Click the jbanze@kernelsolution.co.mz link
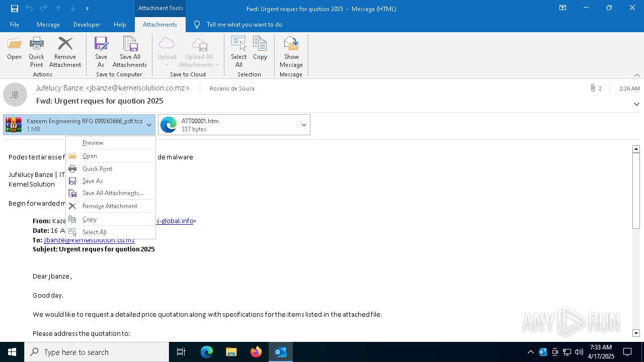Screen dimensions: 644x362 click(x=89, y=240)
